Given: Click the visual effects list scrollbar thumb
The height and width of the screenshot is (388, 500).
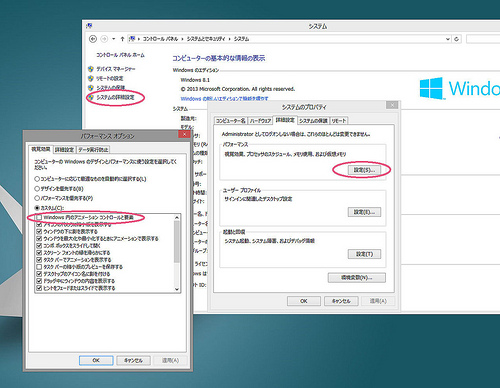Looking at the screenshot, I should [x=177, y=242].
